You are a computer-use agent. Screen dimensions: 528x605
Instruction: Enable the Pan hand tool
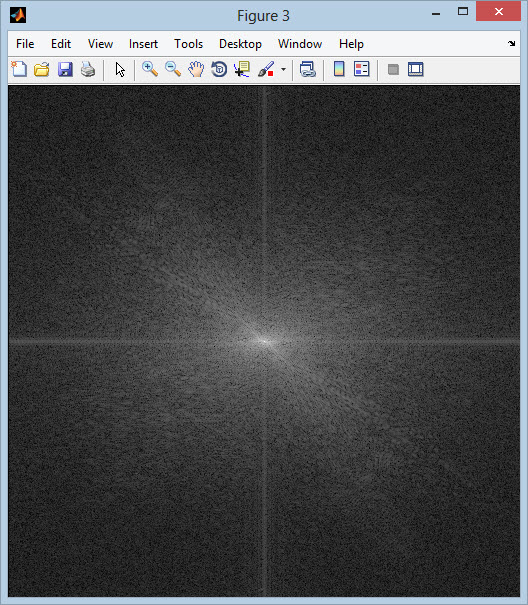[x=196, y=69]
